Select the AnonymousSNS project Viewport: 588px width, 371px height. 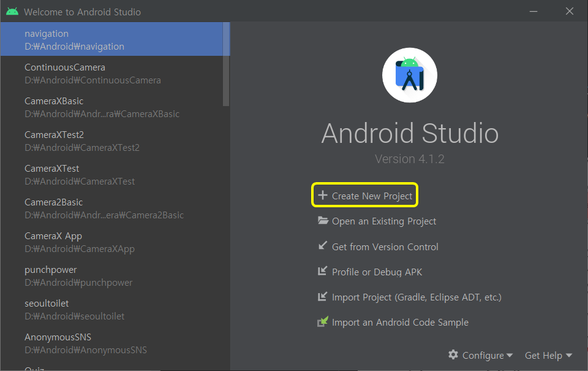tap(111, 343)
